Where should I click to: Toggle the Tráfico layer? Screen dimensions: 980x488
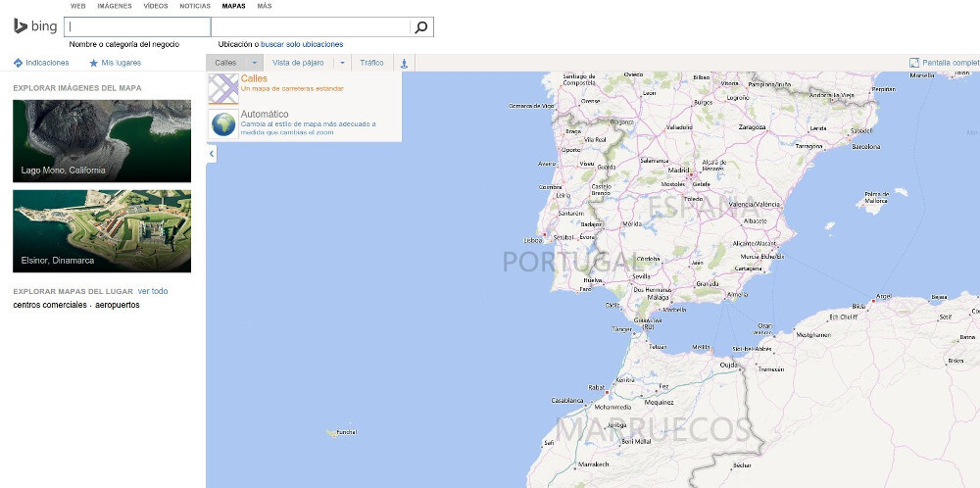coord(371,63)
